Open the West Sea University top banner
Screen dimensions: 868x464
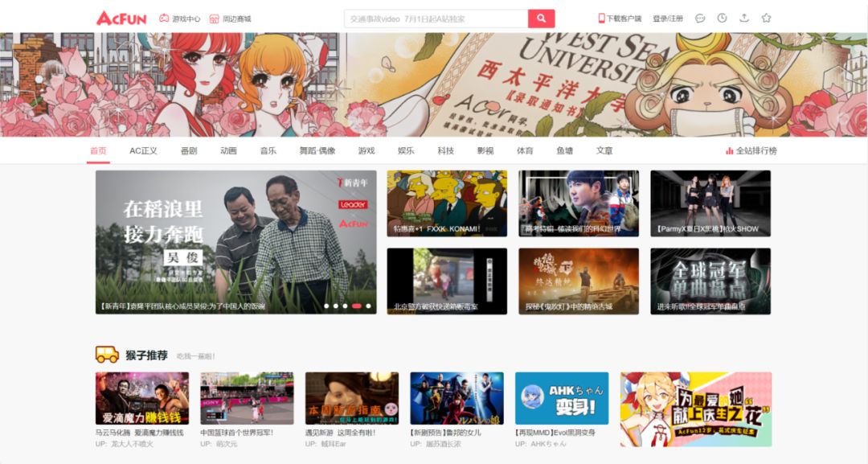pyautogui.click(x=434, y=84)
